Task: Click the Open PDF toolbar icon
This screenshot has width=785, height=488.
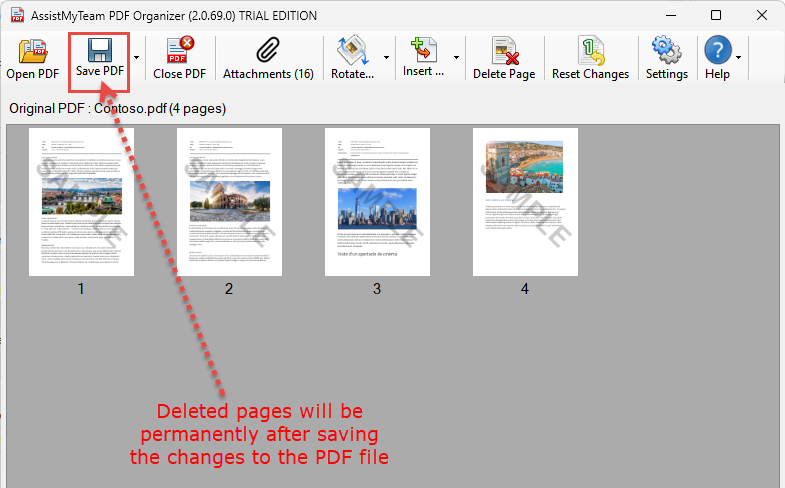Action: click(x=33, y=52)
